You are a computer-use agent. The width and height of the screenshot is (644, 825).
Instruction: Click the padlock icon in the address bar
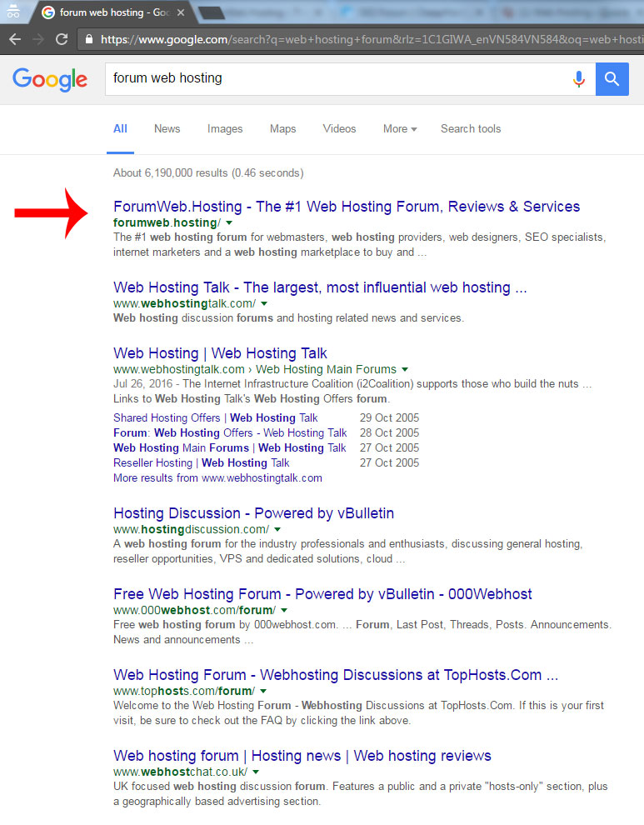pos(89,39)
